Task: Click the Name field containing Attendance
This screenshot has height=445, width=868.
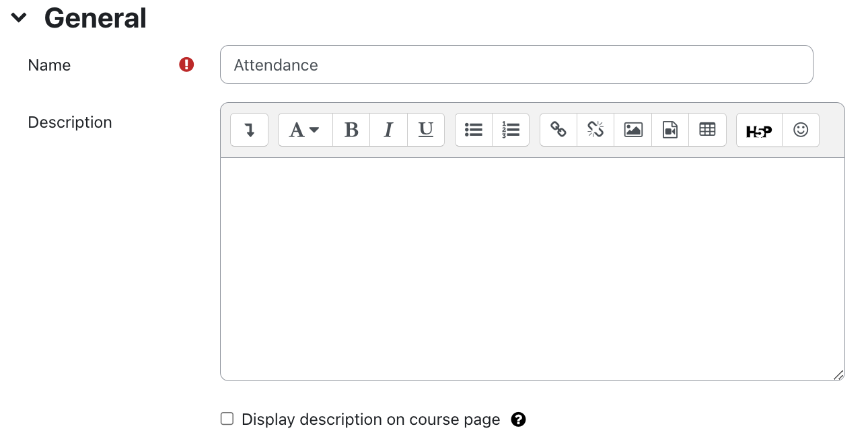Action: pyautogui.click(x=516, y=65)
